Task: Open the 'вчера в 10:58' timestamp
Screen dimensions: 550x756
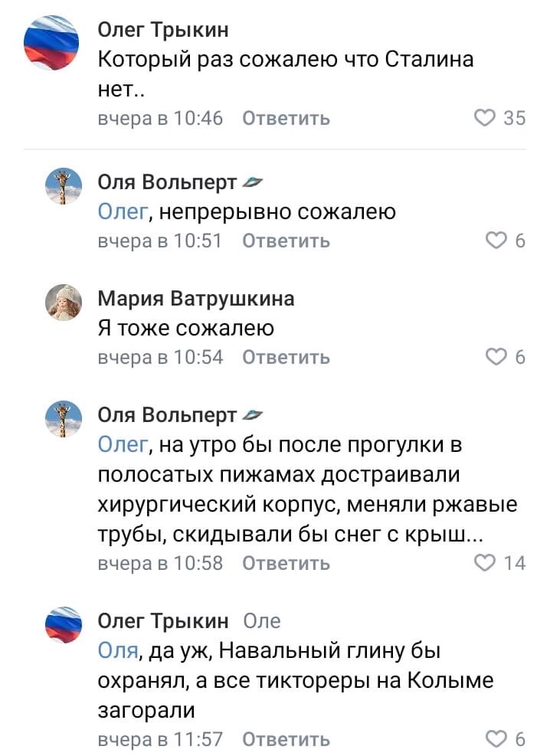Action: click(x=161, y=564)
